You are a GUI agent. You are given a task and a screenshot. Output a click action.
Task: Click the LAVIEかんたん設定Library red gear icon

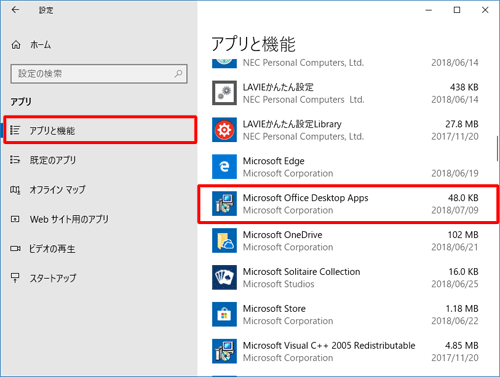pyautogui.click(x=224, y=130)
